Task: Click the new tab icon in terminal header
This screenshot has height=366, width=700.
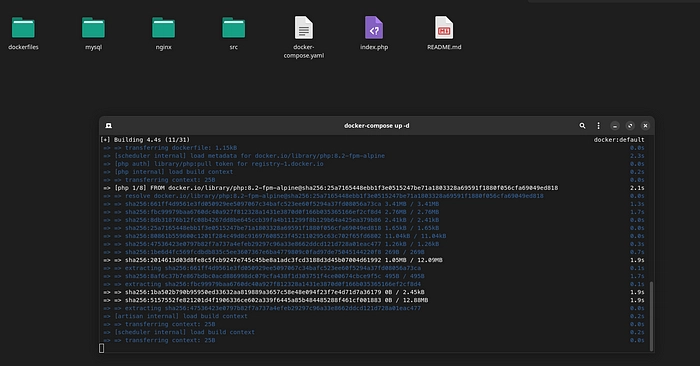Action: [x=108, y=126]
